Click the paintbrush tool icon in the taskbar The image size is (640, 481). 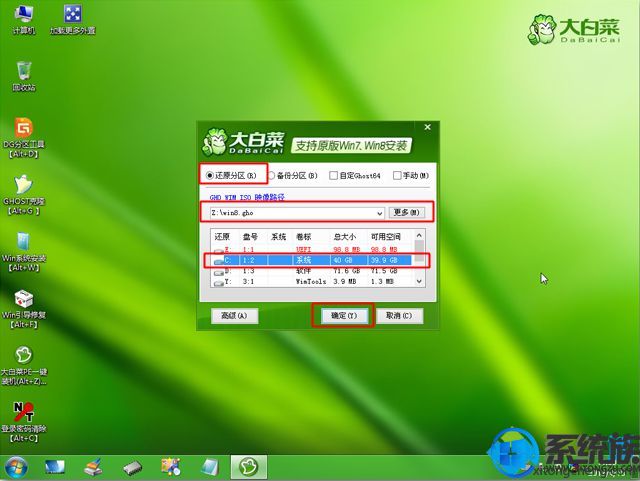coord(93,468)
